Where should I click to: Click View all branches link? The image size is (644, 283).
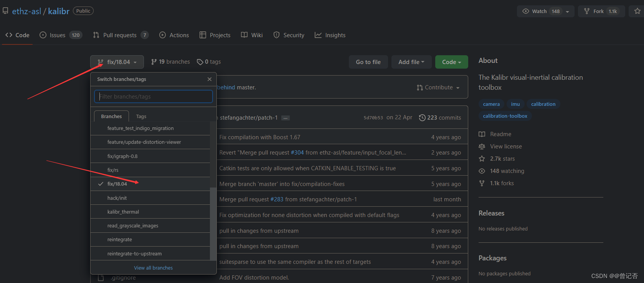click(x=154, y=268)
